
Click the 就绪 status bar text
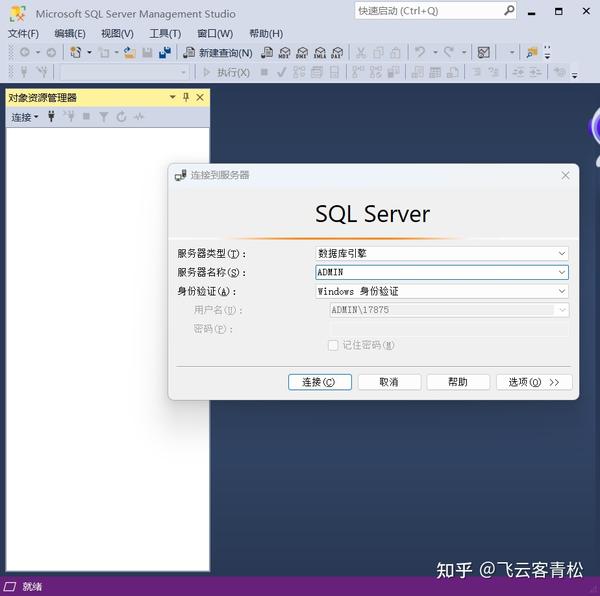tap(32, 586)
